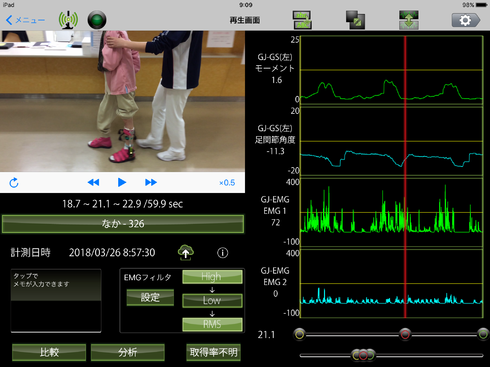Tap the video frame of walking child
The image size is (490, 367).
point(122,101)
